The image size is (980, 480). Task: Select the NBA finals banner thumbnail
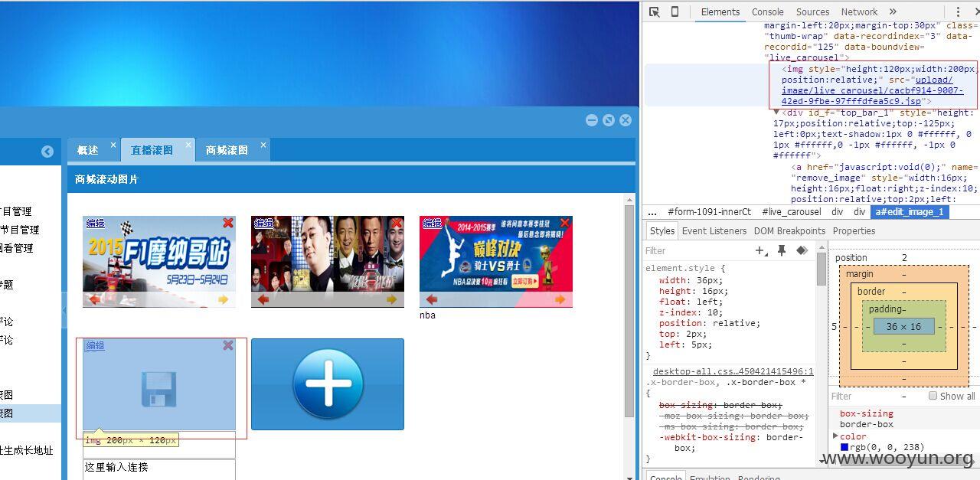pos(496,261)
